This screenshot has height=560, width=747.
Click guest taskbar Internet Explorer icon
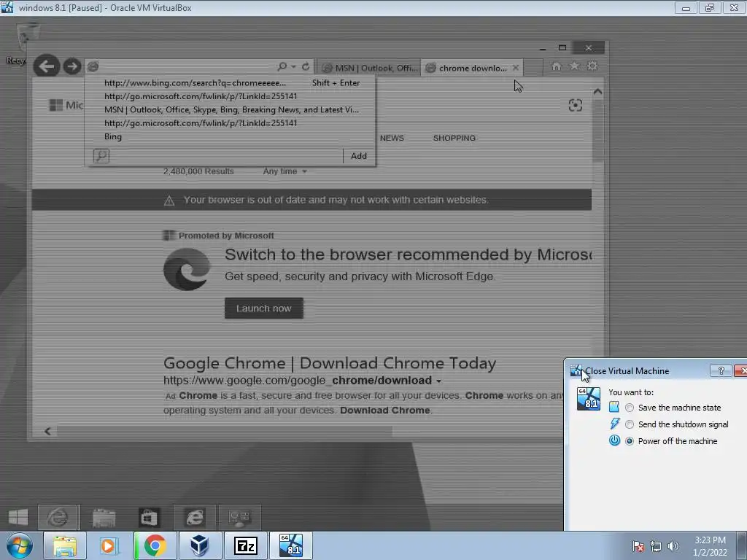(58, 517)
